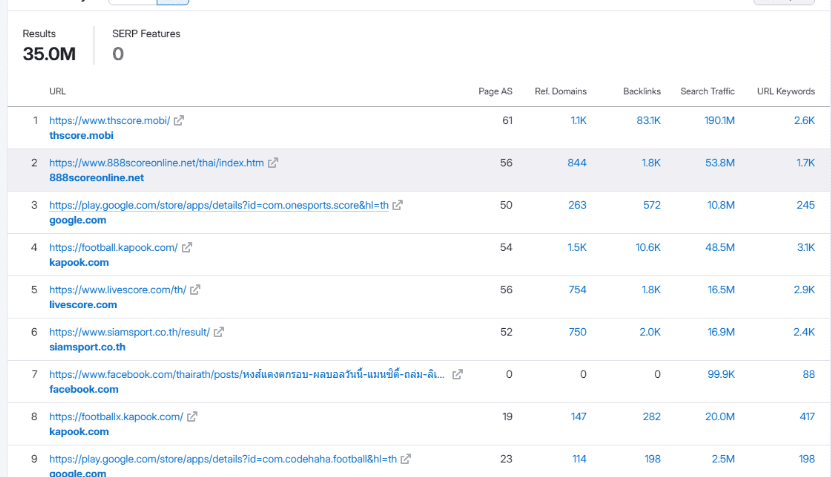831x477 pixels.
Task: Open the thscore.mobi domain link
Action: 81,135
